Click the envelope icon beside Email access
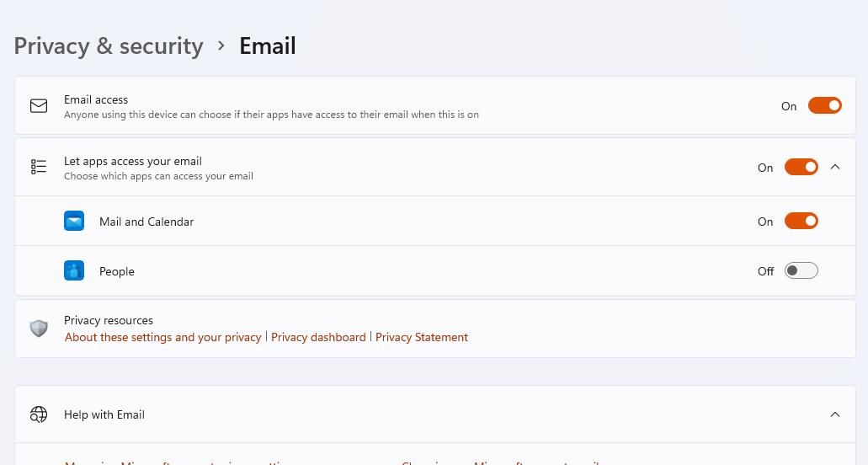 point(39,106)
